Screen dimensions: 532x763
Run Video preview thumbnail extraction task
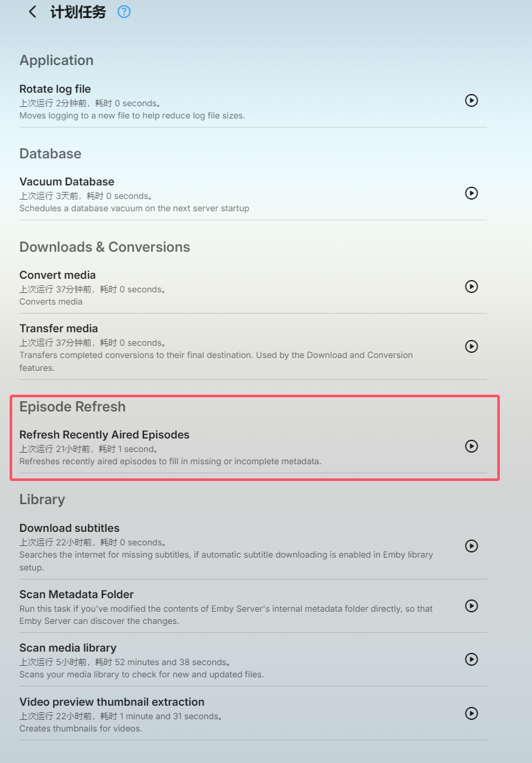[x=472, y=713]
